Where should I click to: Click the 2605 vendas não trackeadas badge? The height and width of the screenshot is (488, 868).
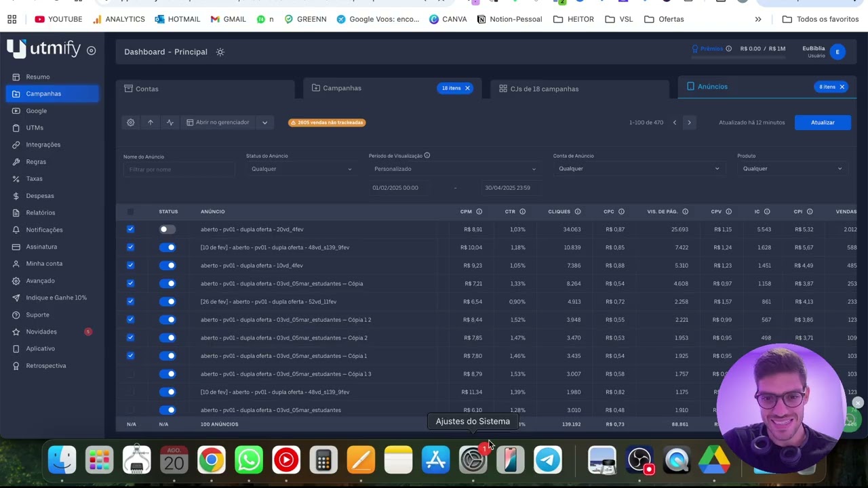coord(327,123)
